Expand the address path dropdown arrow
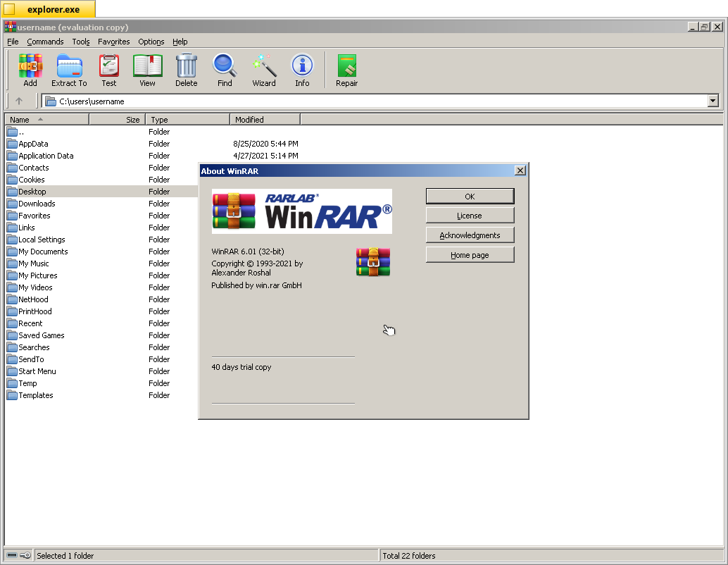The width and height of the screenshot is (728, 565). pos(713,101)
